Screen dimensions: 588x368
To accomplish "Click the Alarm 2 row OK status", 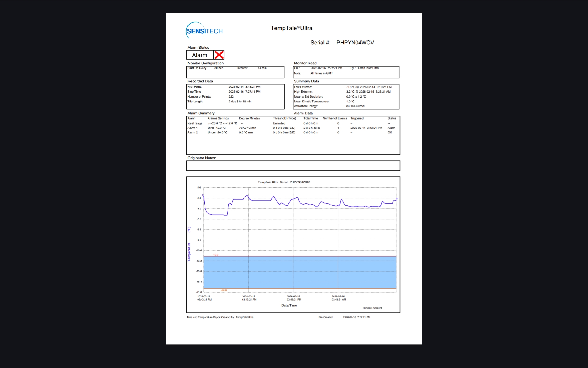I will [x=390, y=132].
